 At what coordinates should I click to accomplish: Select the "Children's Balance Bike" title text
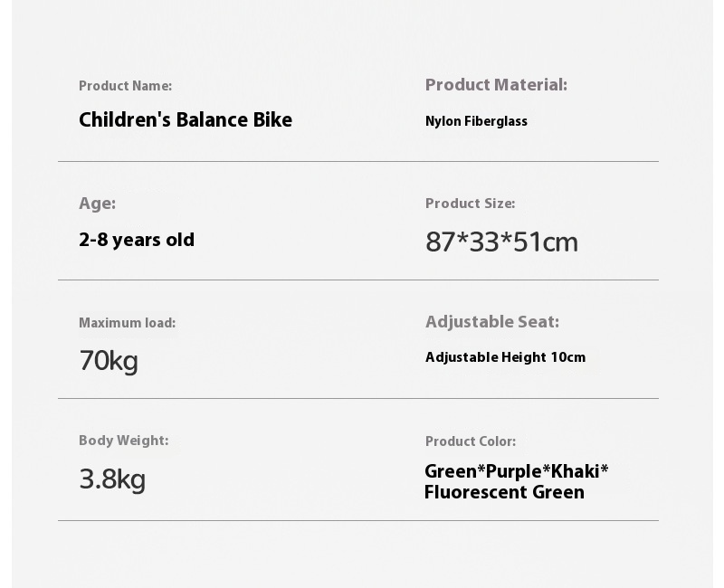[x=186, y=120]
